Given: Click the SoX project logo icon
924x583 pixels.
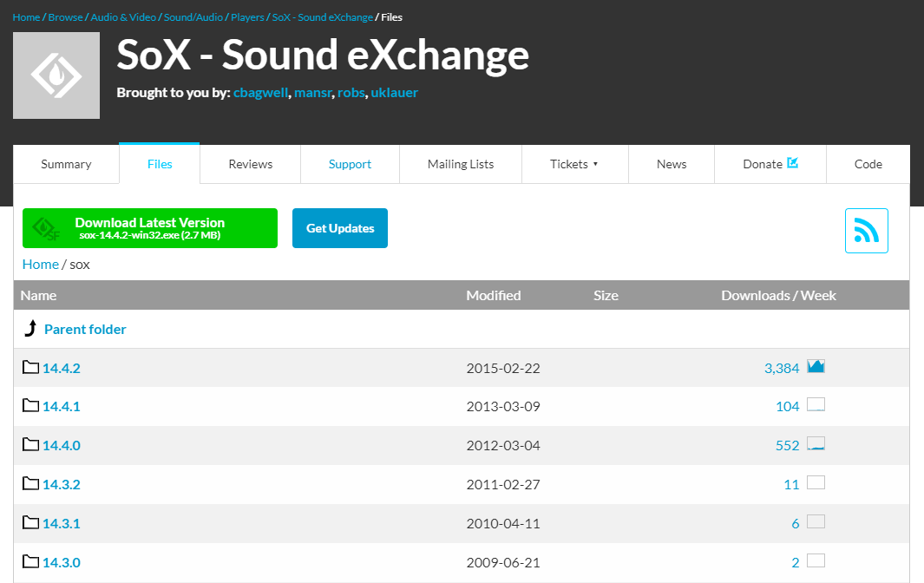Looking at the screenshot, I should [x=56, y=75].
